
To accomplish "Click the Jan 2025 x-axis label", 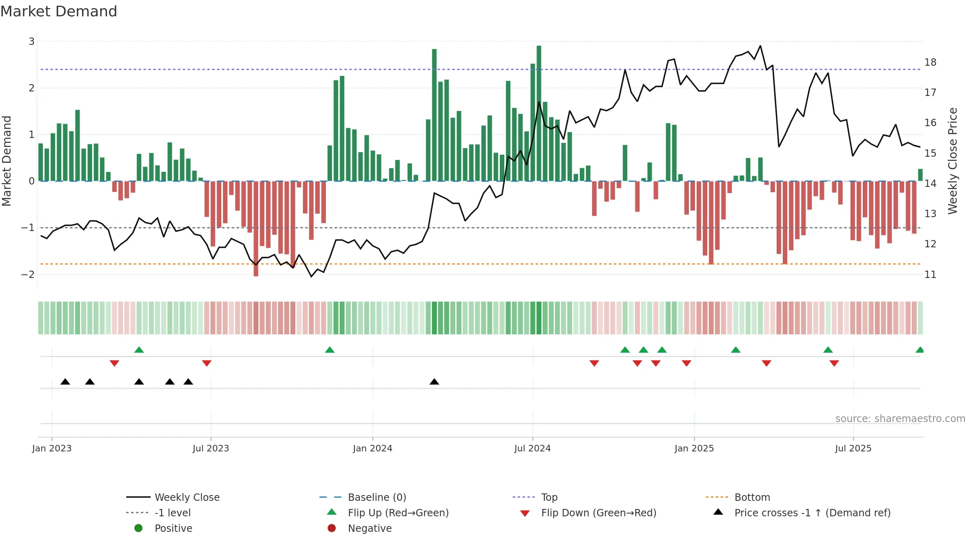I will 695,448.
